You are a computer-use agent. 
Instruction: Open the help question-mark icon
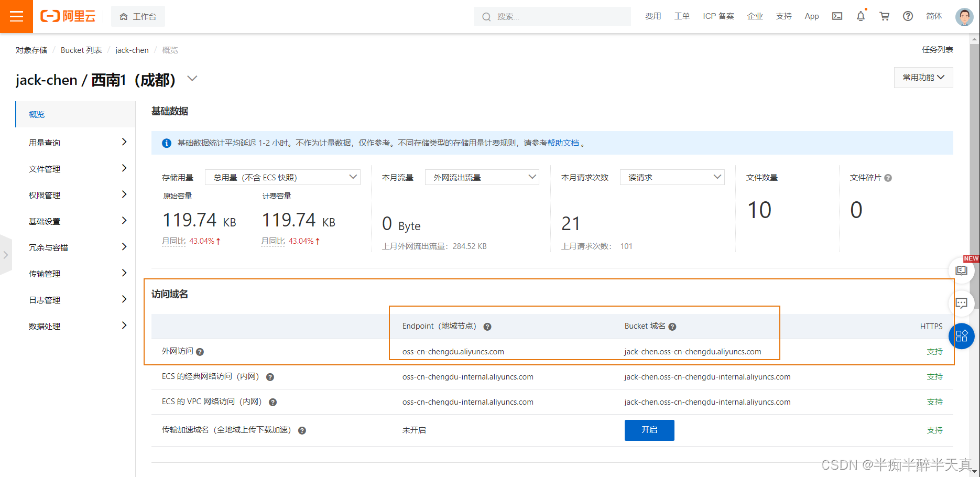point(908,16)
